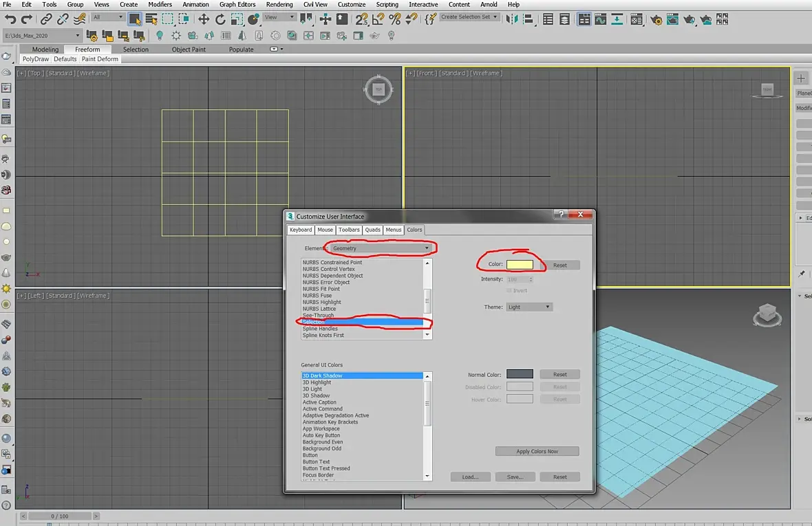The height and width of the screenshot is (526, 812).
Task: Expand the Theme dropdown set to Light
Action: pyautogui.click(x=528, y=307)
